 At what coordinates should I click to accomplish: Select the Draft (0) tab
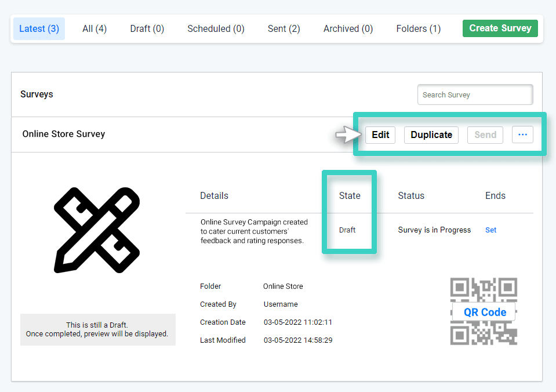point(147,28)
